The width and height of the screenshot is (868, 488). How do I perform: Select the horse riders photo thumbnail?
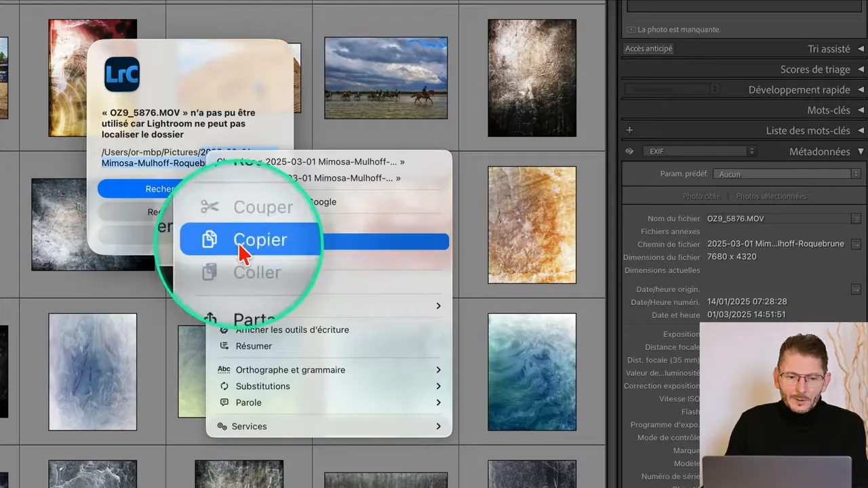tap(385, 77)
